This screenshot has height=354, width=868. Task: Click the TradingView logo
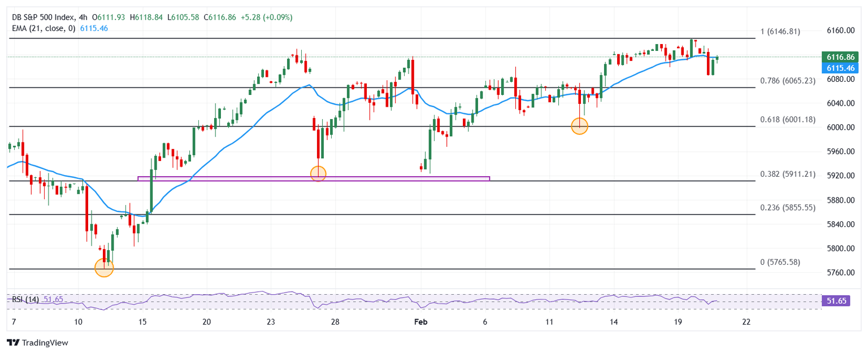tap(37, 343)
